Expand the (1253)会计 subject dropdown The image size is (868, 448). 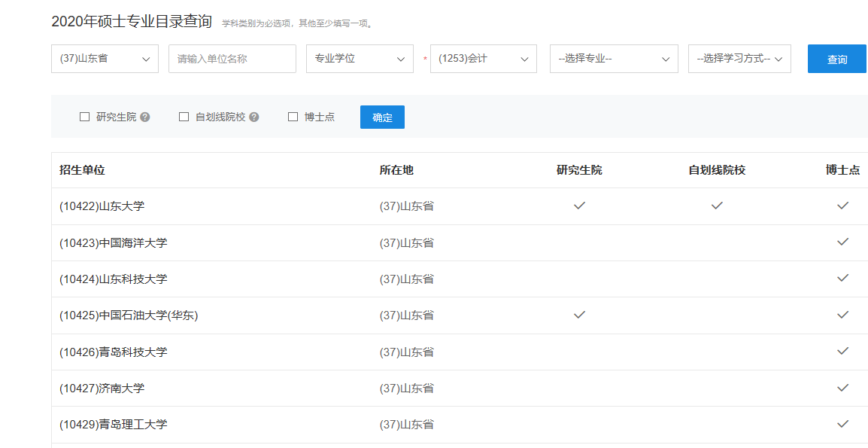tap(484, 59)
